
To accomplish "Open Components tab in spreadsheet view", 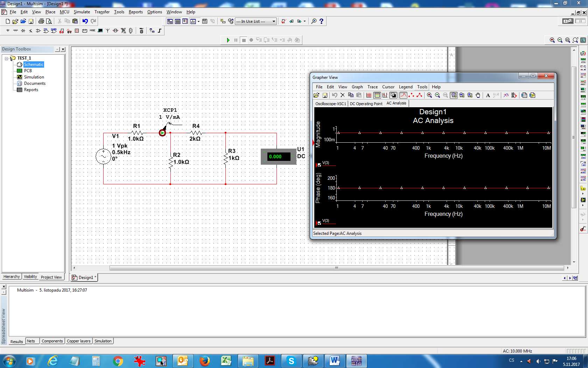I will [52, 341].
